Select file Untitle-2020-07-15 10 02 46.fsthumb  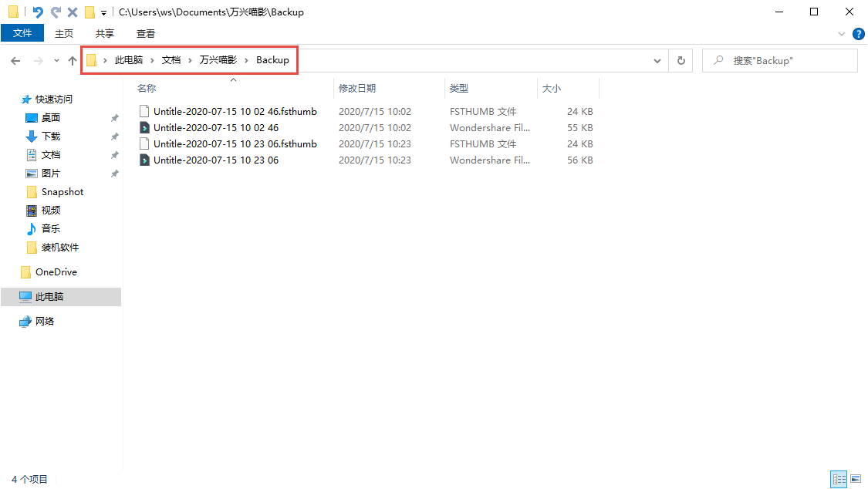coord(235,111)
